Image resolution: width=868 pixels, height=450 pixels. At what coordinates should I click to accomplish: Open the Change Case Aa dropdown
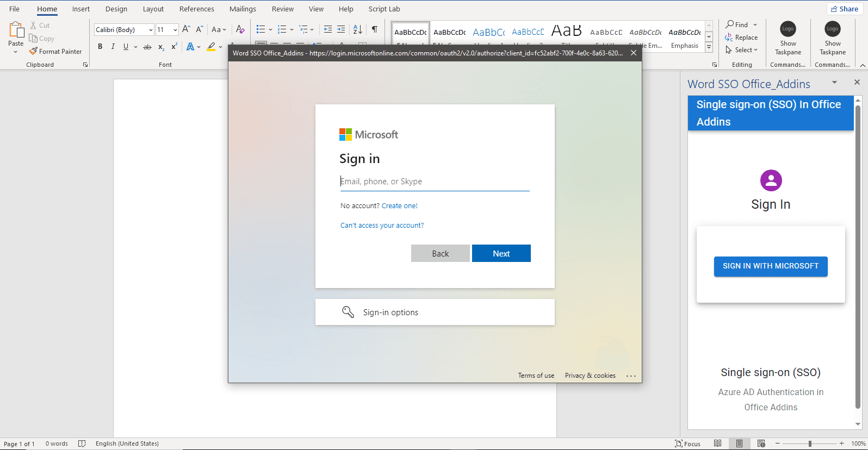pyautogui.click(x=219, y=29)
